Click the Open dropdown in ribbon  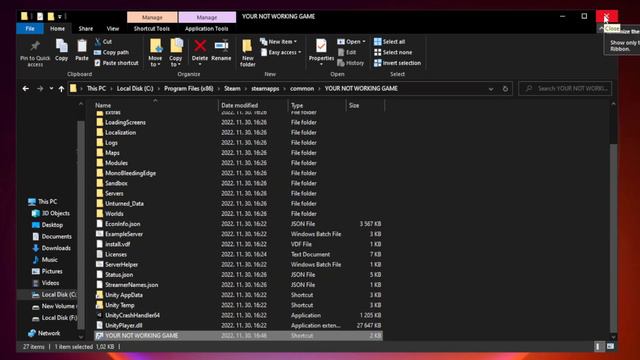pyautogui.click(x=351, y=42)
